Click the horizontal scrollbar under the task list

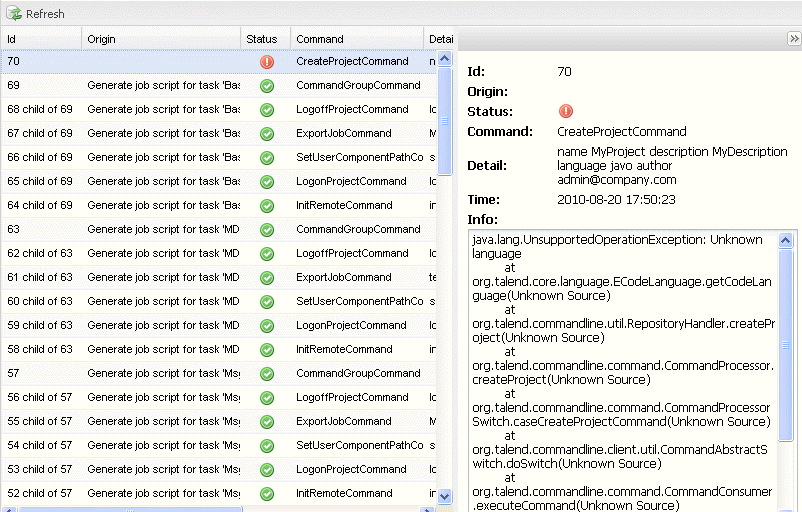click(220, 508)
